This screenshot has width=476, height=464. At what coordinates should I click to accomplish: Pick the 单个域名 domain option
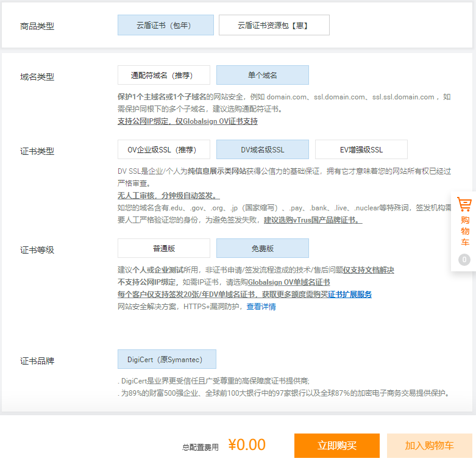click(x=262, y=75)
